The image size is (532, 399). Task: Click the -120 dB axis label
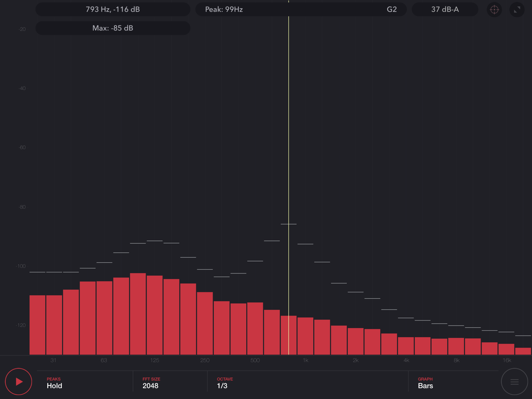pyautogui.click(x=21, y=325)
